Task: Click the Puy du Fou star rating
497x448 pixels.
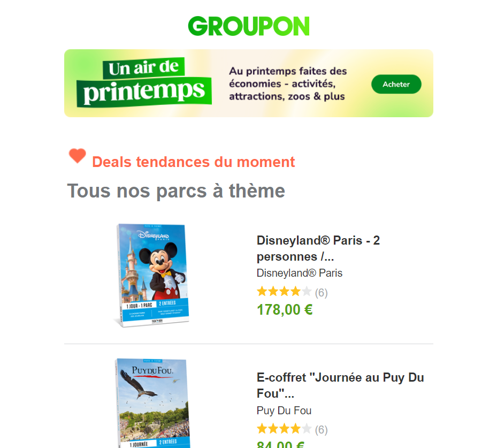Action: click(284, 429)
